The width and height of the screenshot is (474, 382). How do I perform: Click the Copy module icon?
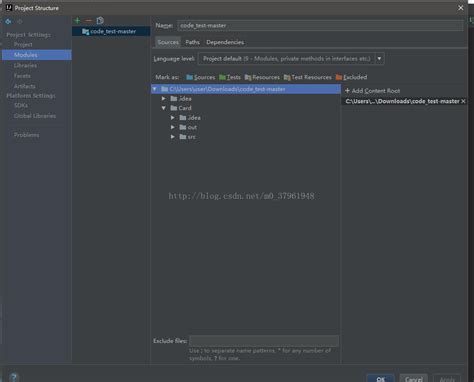pyautogui.click(x=100, y=21)
